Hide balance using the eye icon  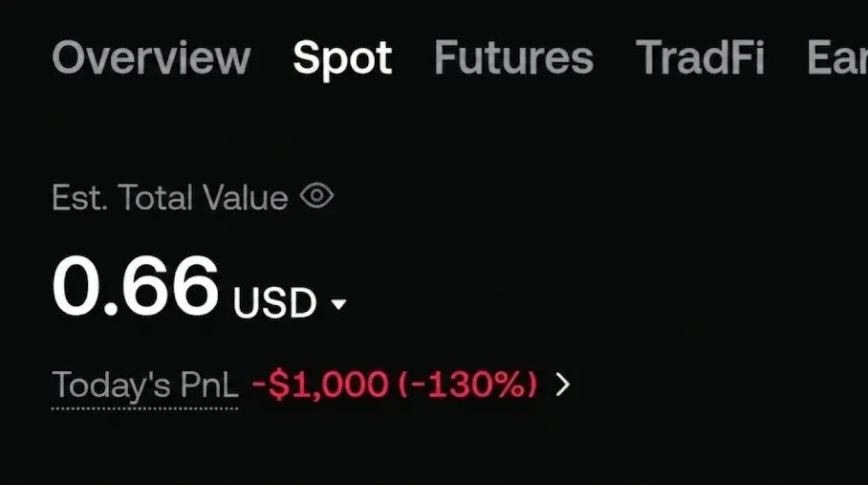pyautogui.click(x=316, y=196)
